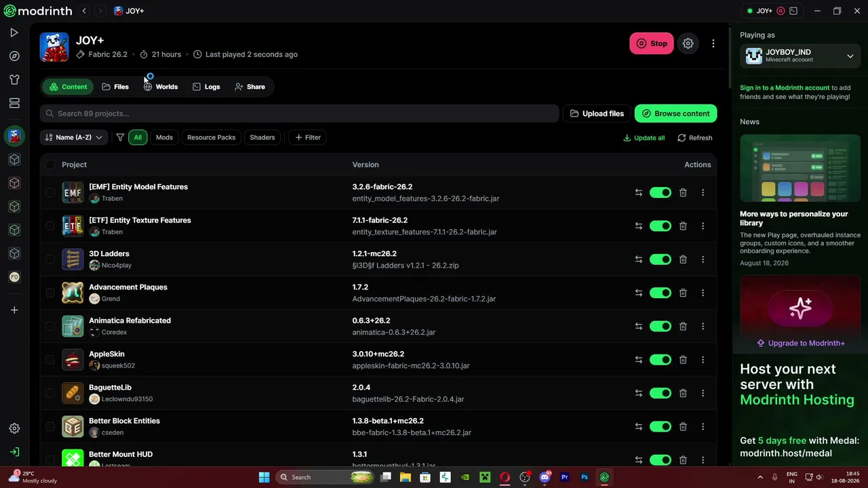Open more actions for AppleSkin
This screenshot has width=868, height=488.
pyautogui.click(x=703, y=360)
